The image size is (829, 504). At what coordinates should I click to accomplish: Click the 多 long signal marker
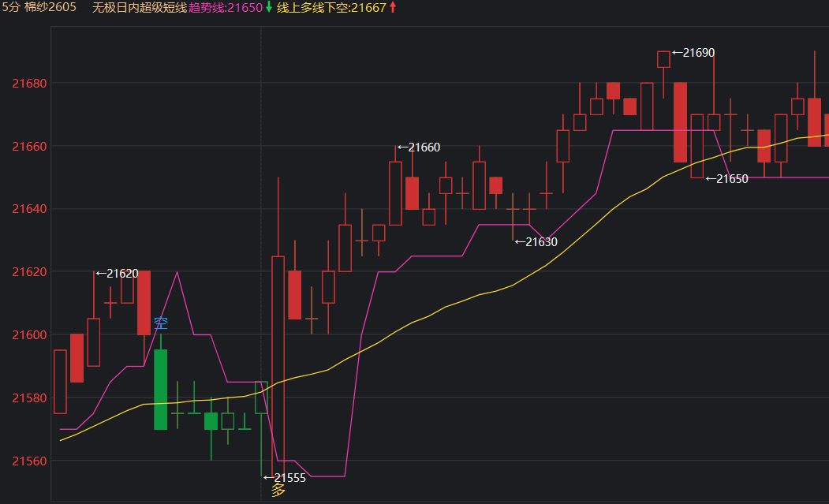[x=278, y=491]
